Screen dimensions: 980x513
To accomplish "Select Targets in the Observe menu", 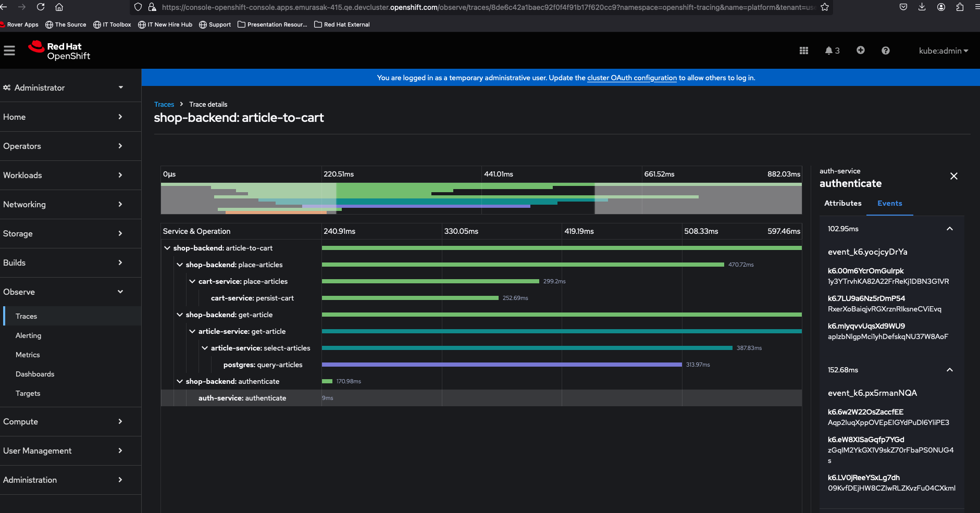I will click(72, 393).
